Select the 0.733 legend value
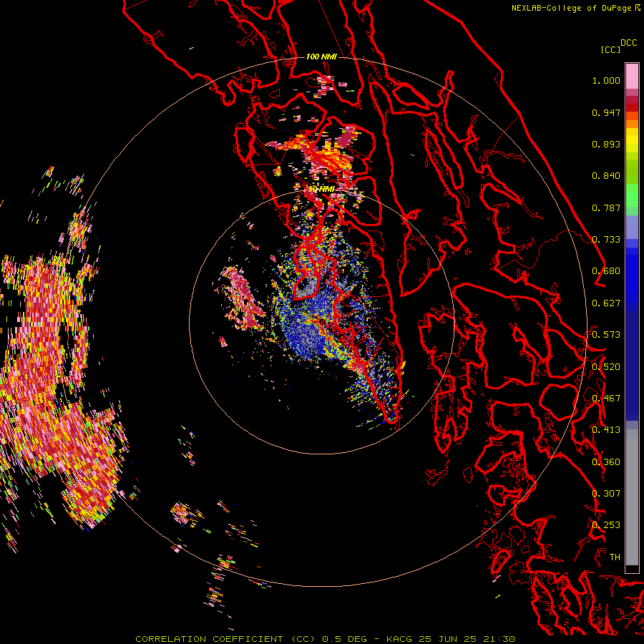Viewport: 644px width, 644px height. (606, 240)
